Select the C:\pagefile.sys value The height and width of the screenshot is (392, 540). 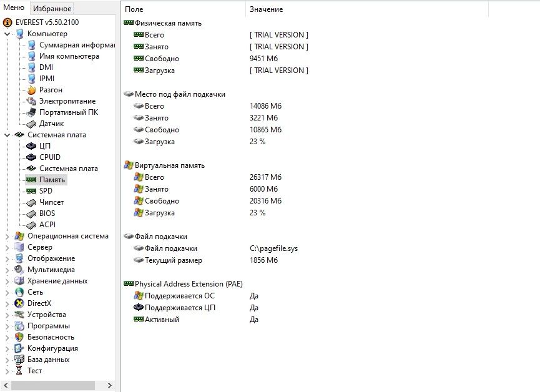[274, 248]
